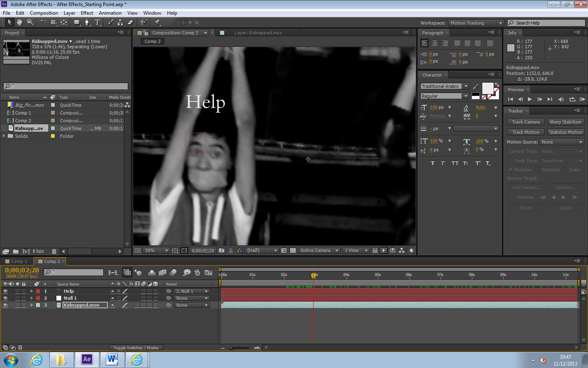The image size is (588, 368).
Task: Pick the Horizontal Type tool
Action: (97, 22)
